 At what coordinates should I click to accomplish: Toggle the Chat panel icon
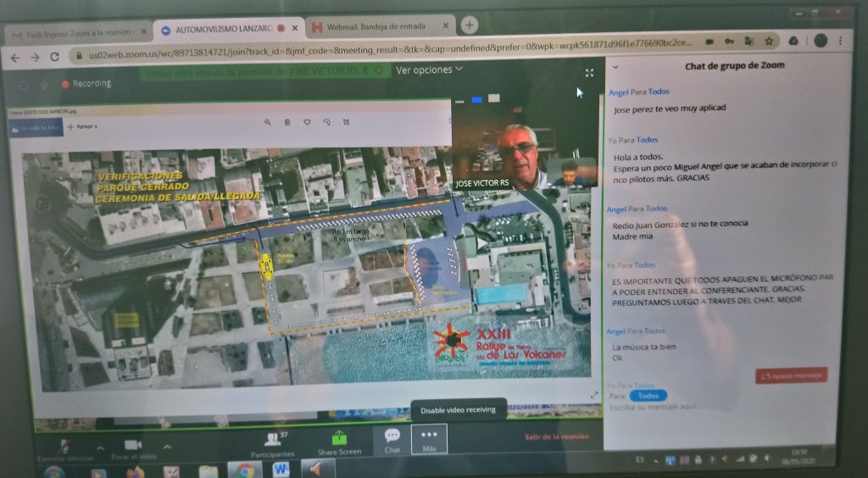pyautogui.click(x=392, y=439)
